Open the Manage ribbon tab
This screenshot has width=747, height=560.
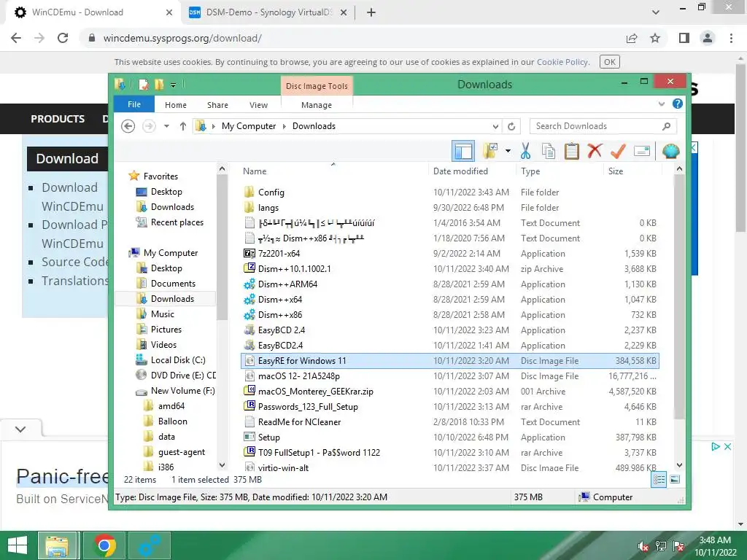pyautogui.click(x=317, y=105)
